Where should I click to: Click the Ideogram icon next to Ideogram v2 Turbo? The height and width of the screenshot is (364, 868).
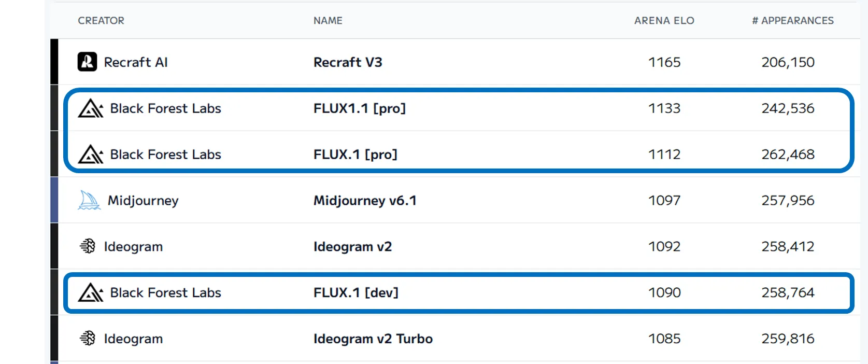pyautogui.click(x=87, y=338)
